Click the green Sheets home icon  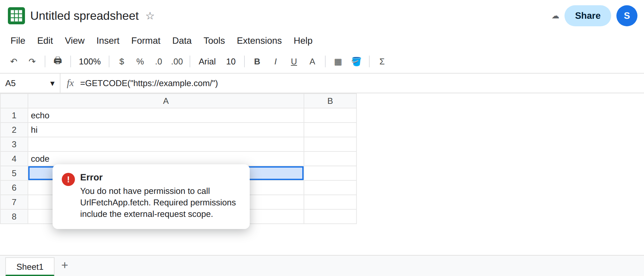pyautogui.click(x=16, y=16)
